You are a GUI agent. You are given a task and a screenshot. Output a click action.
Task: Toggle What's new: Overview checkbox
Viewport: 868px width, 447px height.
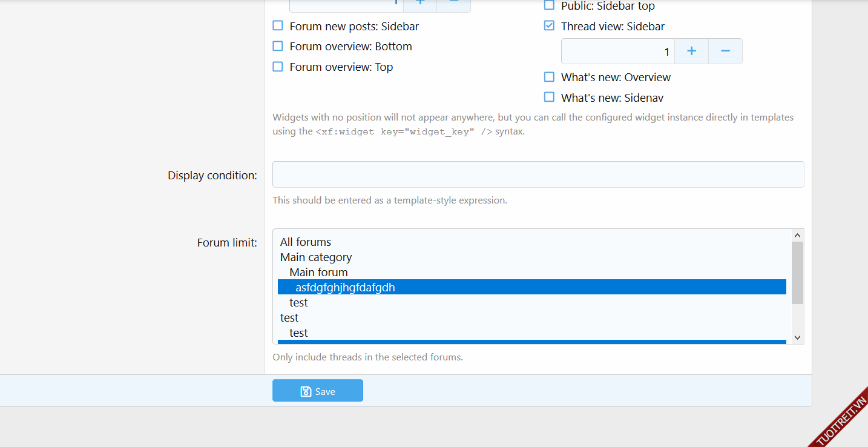point(549,77)
